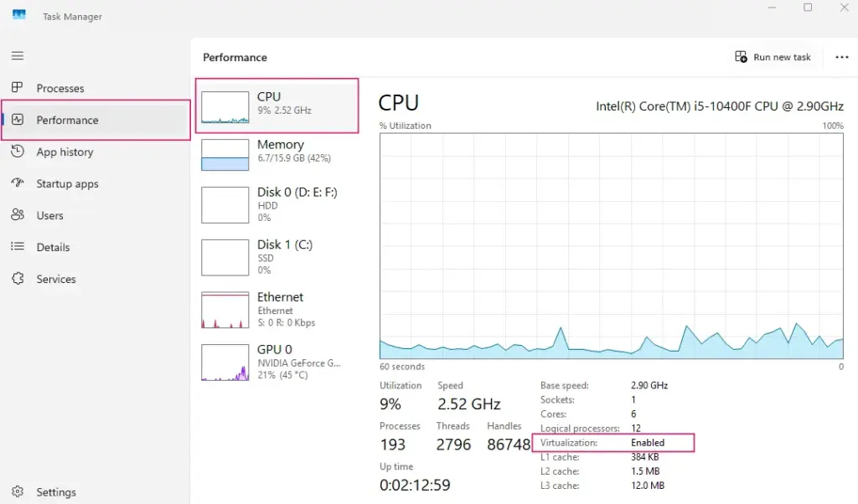This screenshot has width=858, height=504.
Task: Click the CPU utilization graph area
Action: [x=611, y=246]
